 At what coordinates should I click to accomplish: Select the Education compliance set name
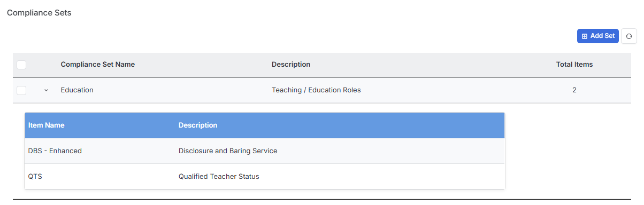click(x=77, y=90)
